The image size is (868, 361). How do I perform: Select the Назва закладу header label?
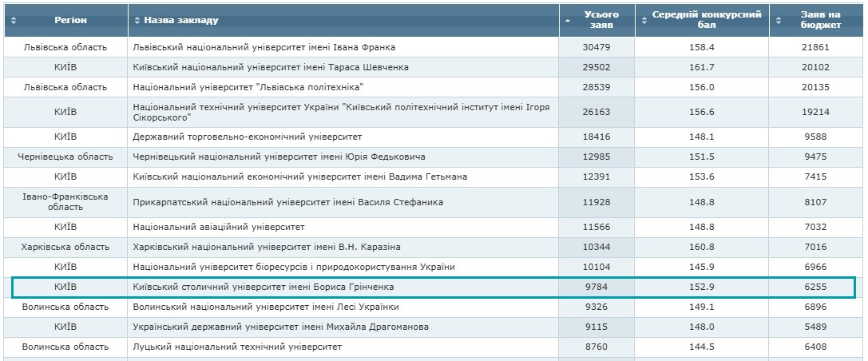click(x=181, y=20)
